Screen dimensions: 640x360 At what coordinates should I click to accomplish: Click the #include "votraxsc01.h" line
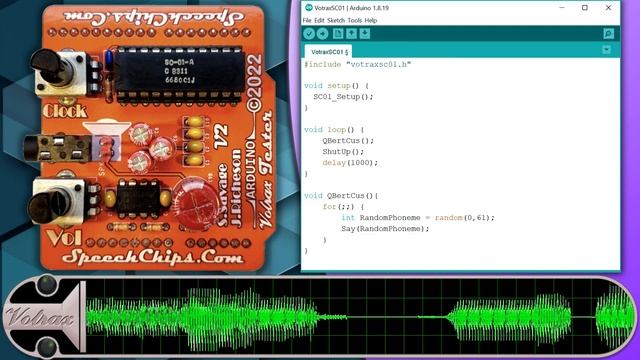click(358, 64)
